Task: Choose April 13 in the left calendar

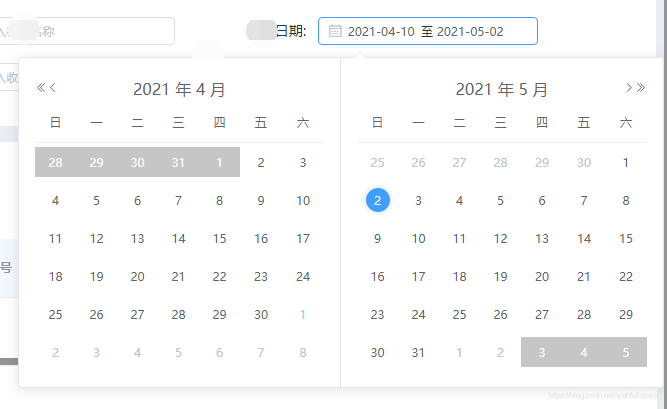Action: [x=137, y=238]
